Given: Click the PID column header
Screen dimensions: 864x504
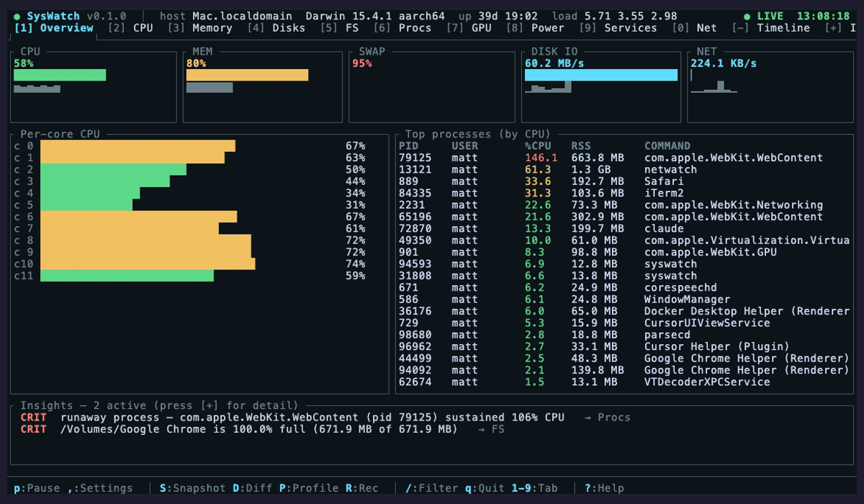Looking at the screenshot, I should 408,146.
